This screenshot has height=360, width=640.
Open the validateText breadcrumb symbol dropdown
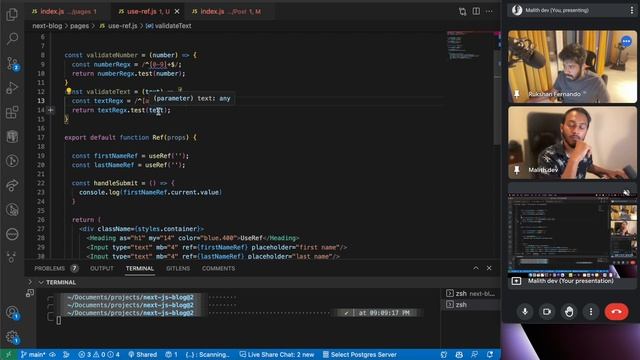(x=168, y=26)
